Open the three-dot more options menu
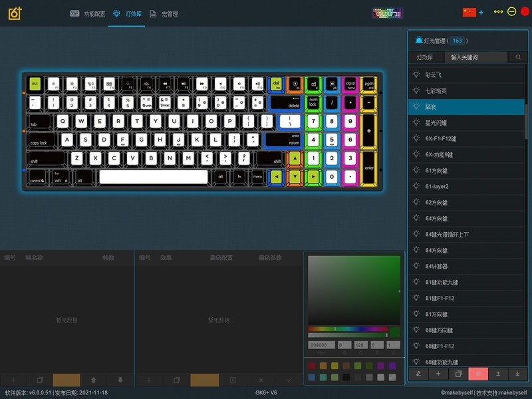Image resolution: width=532 pixels, height=399 pixels. coord(498,12)
